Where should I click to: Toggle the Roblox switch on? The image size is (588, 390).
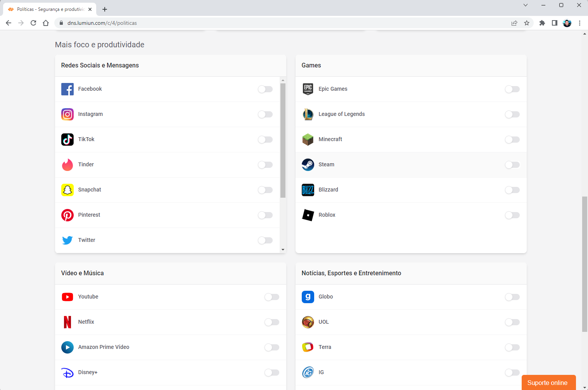pos(512,215)
